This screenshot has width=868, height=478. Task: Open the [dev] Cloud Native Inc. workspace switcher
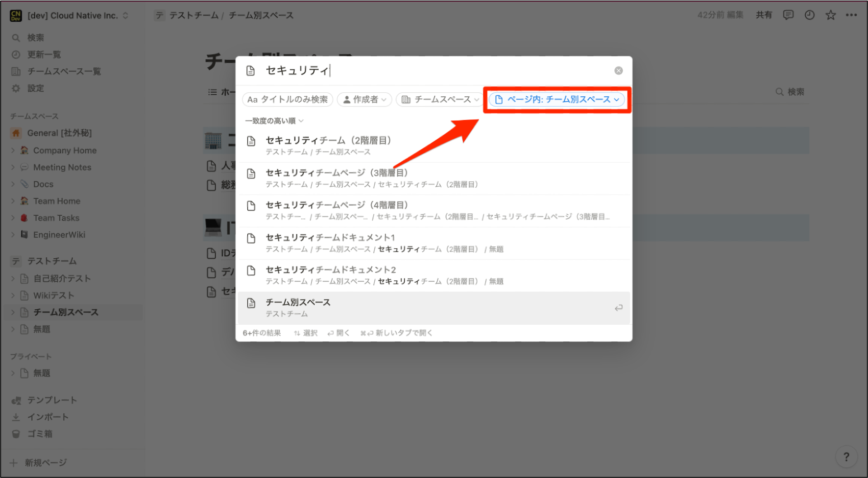pyautogui.click(x=70, y=15)
